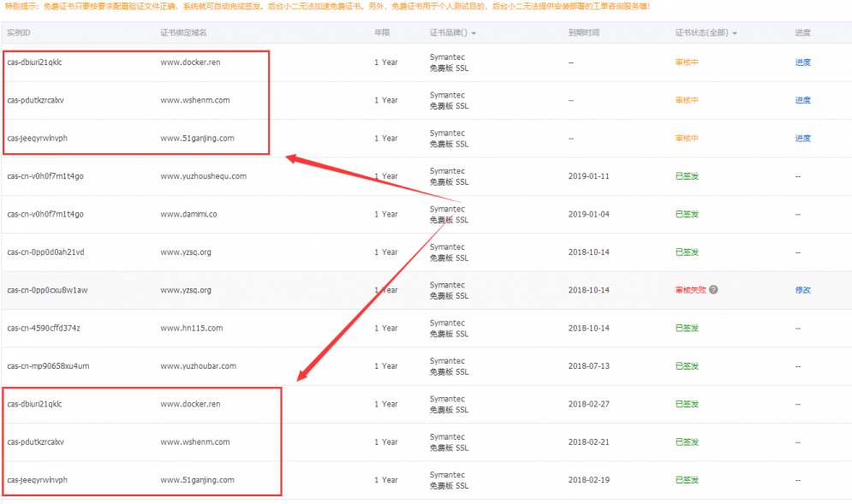Open 进度 link for pending www.docker.ren
852x504 pixels.
(x=802, y=62)
